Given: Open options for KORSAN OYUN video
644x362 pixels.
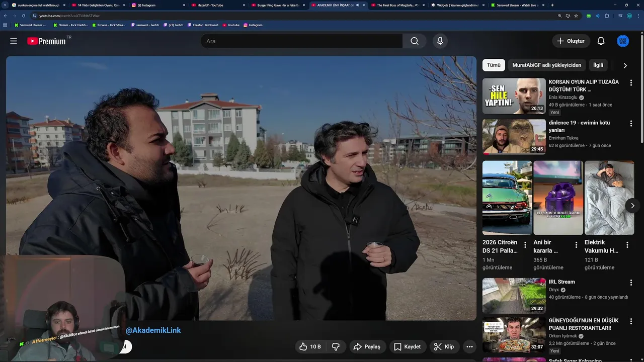Looking at the screenshot, I should 631,82.
